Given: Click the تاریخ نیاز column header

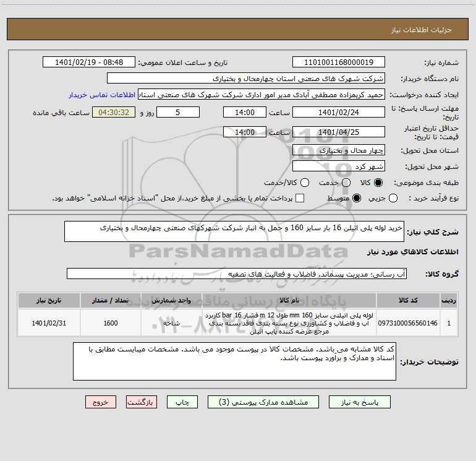Looking at the screenshot, I should coord(49,301).
